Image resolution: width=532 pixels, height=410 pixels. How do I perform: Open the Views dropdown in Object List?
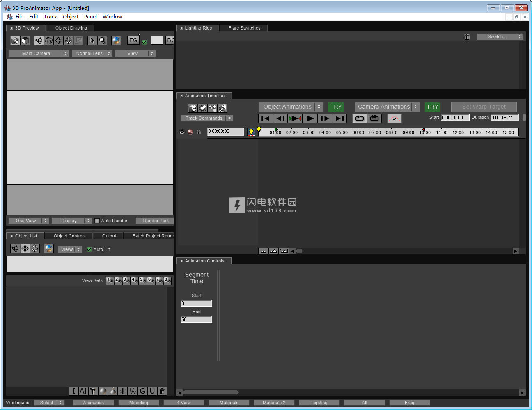[x=70, y=249]
